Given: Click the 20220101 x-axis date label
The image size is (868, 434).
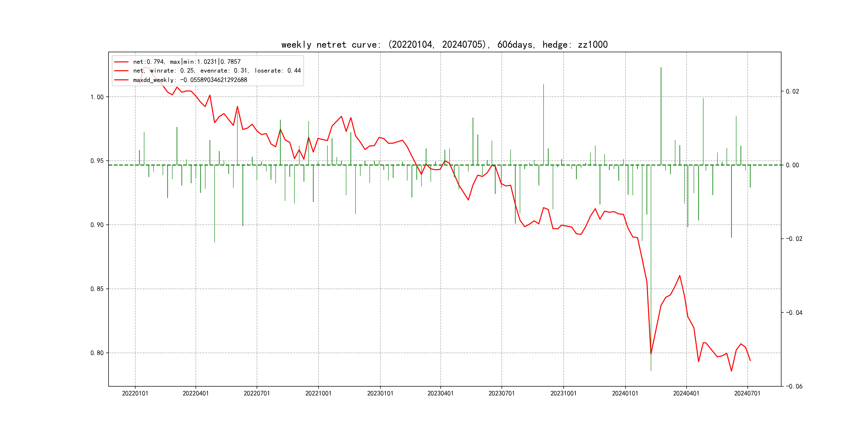Looking at the screenshot, I should (x=135, y=394).
